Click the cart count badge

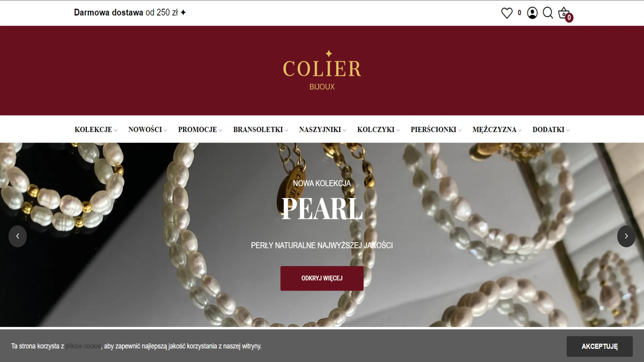tap(569, 18)
